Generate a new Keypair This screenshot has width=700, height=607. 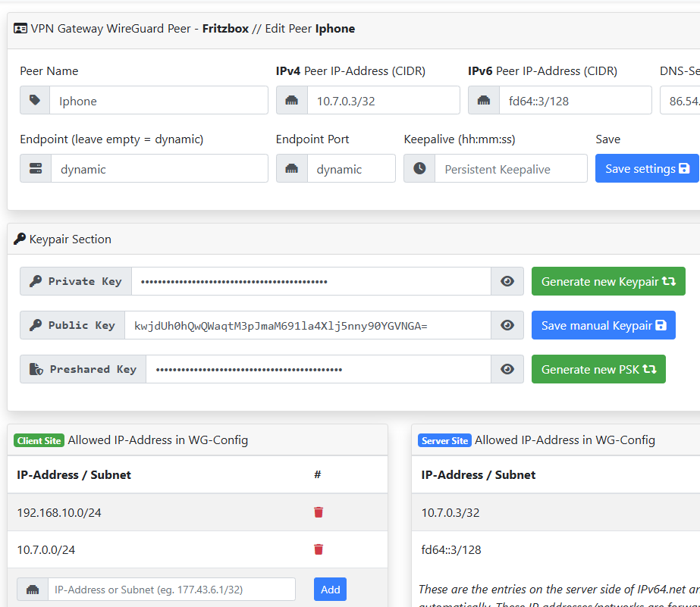pos(608,281)
